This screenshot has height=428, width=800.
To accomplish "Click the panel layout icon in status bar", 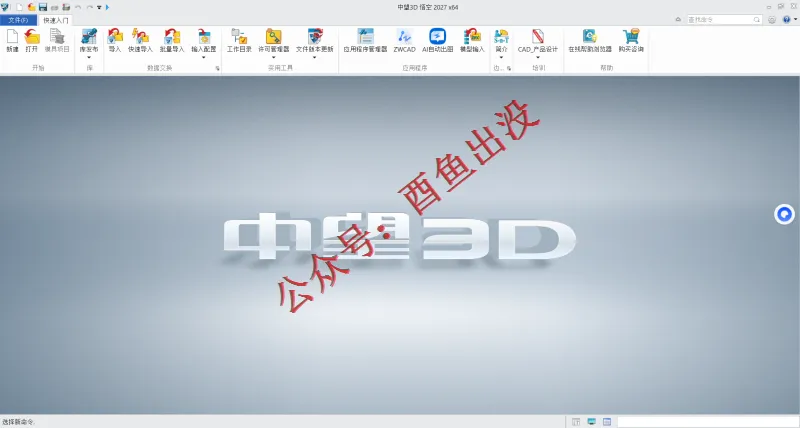I will (576, 422).
